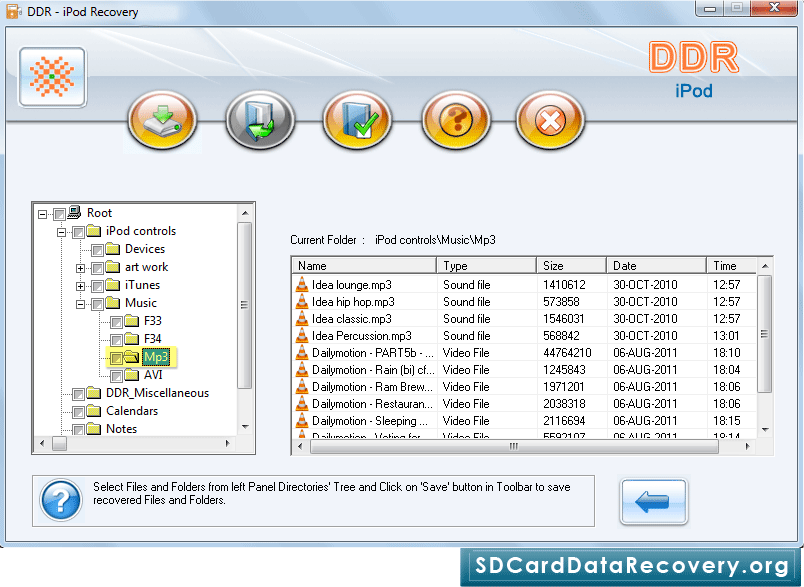Image resolution: width=804 pixels, height=587 pixels.
Task: Click the VLC icon beside Dailymotion - Ram Brew
Action: pos(302,386)
